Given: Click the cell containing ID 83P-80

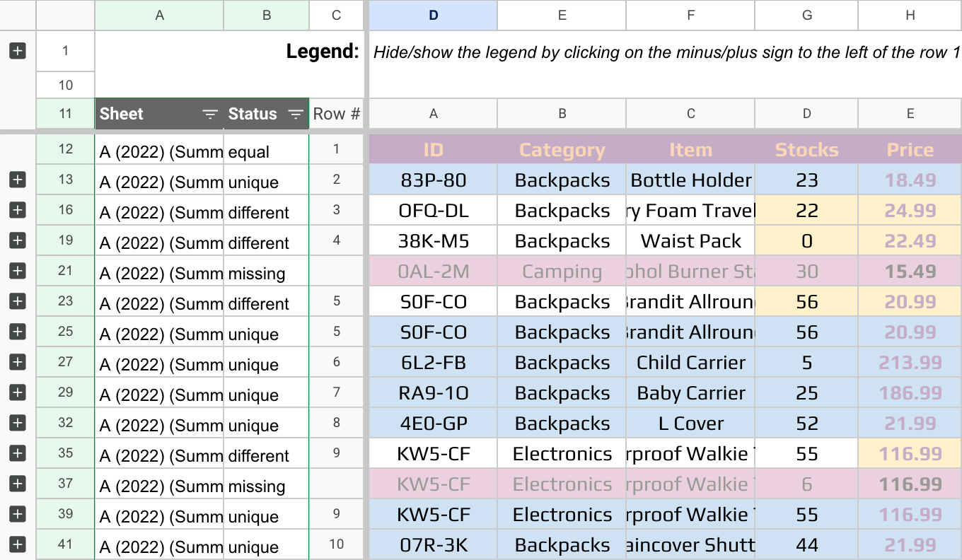Looking at the screenshot, I should [x=433, y=180].
